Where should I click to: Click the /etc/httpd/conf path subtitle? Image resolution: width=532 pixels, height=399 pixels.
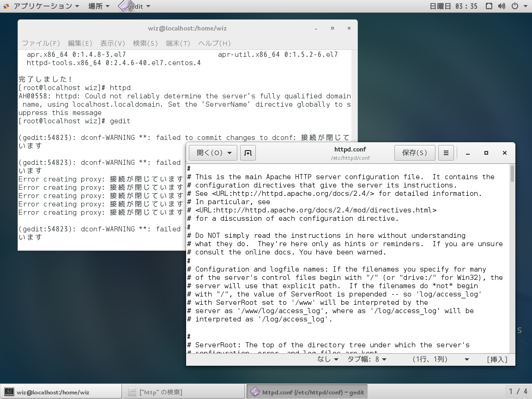(351, 158)
